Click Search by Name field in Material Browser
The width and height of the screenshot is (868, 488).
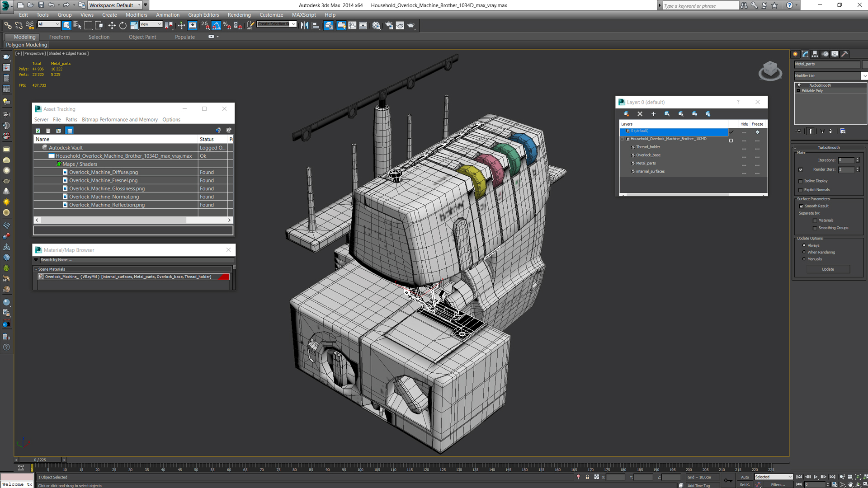click(x=134, y=260)
